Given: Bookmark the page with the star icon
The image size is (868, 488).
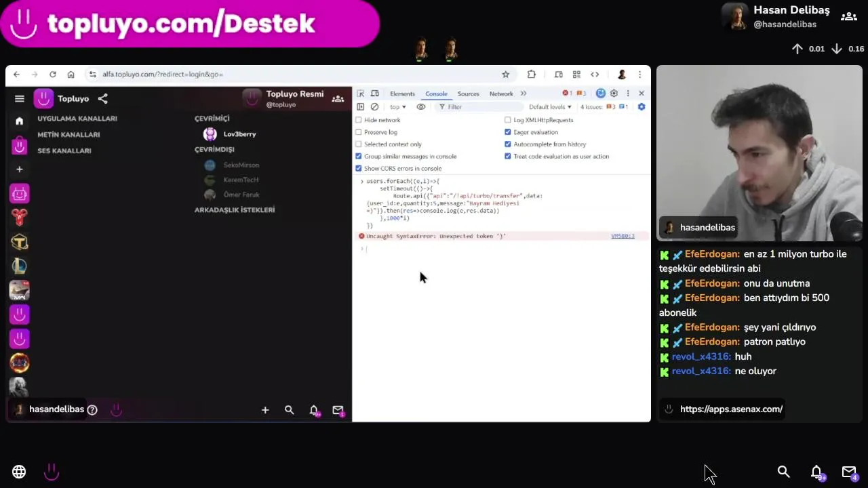Looking at the screenshot, I should (x=505, y=75).
